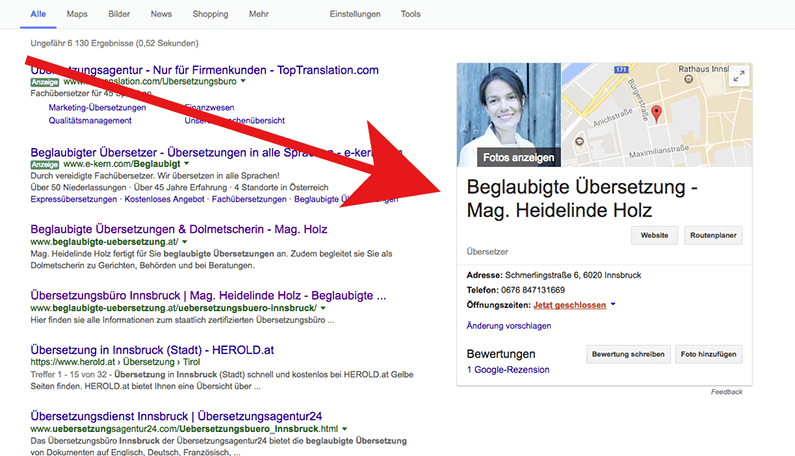Open the Mehr menu

pyautogui.click(x=259, y=14)
